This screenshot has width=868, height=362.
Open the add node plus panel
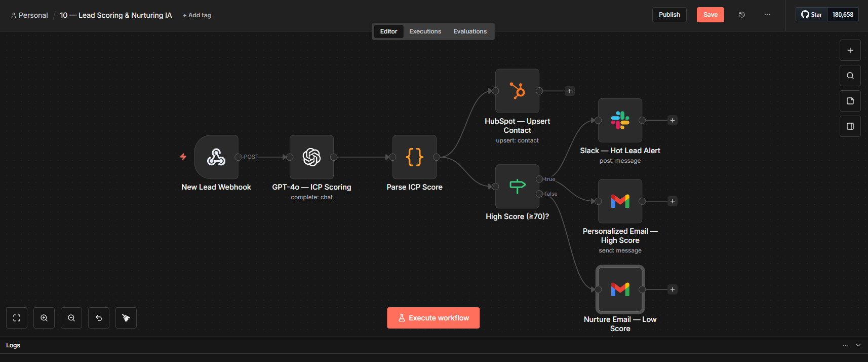click(x=850, y=50)
